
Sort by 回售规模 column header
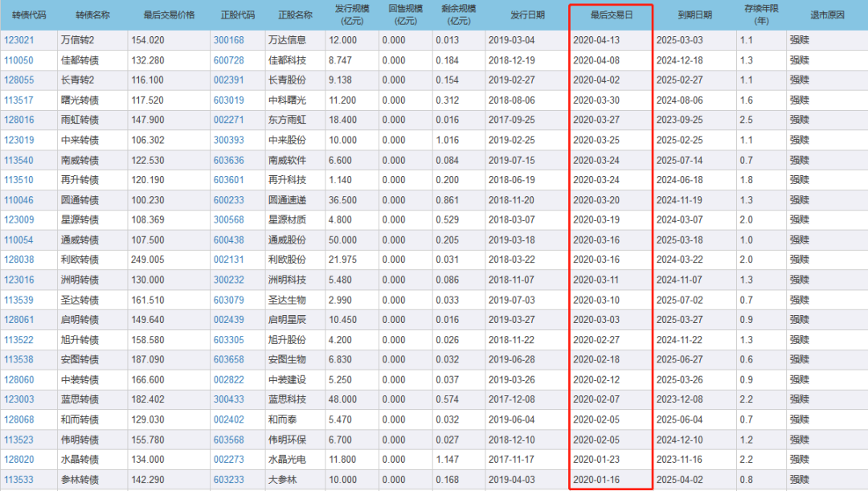pos(405,15)
